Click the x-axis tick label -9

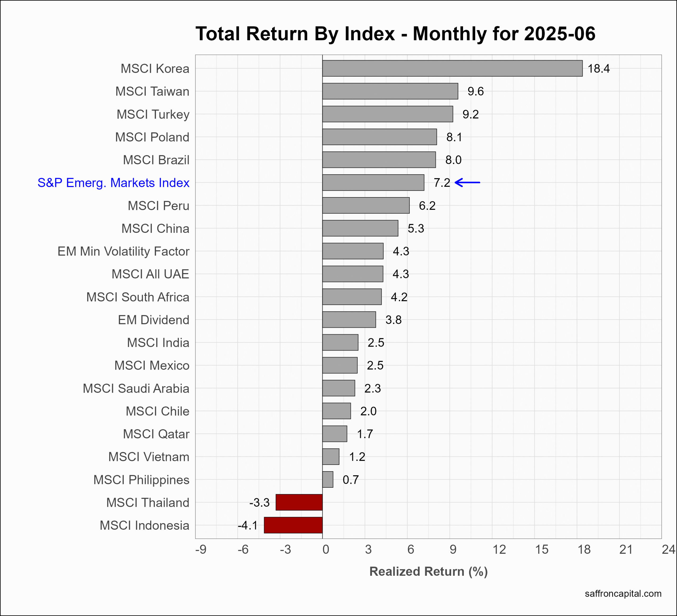201,550
